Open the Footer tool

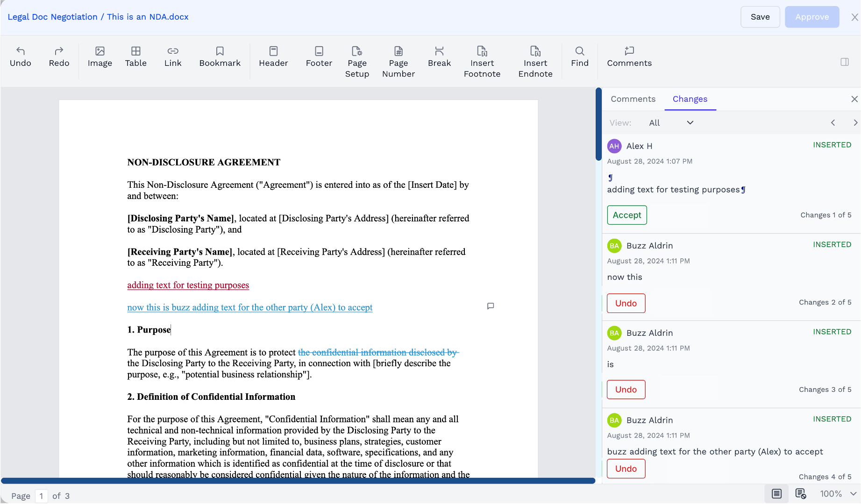click(x=319, y=57)
